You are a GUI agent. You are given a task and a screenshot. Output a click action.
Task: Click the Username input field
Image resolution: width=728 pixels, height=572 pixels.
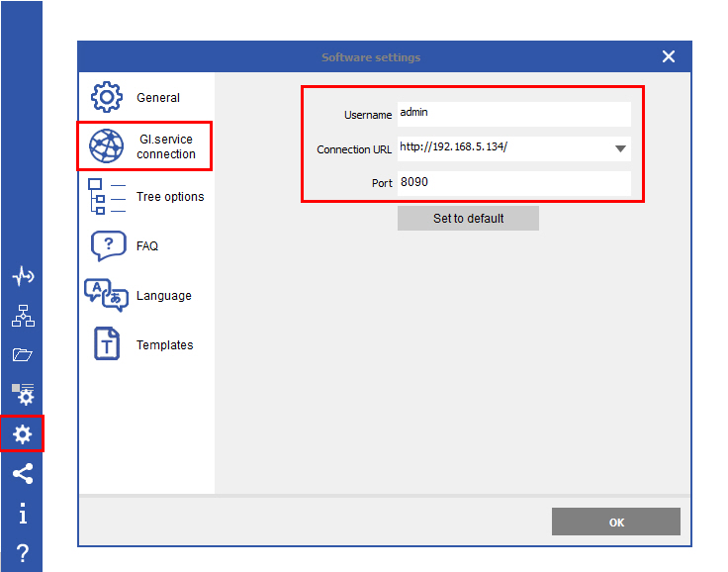click(512, 114)
